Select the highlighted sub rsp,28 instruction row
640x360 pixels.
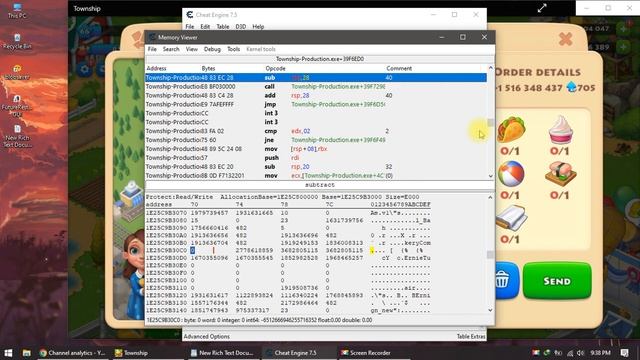click(316, 78)
